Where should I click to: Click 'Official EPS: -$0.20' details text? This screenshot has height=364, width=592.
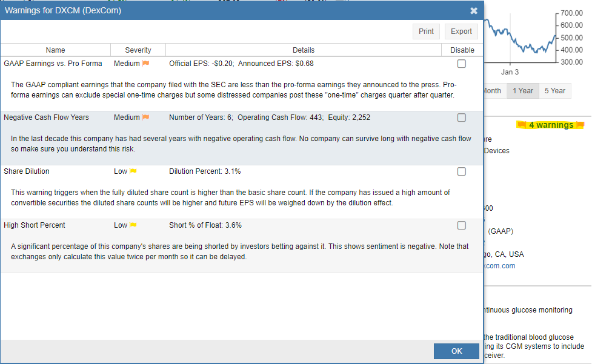pyautogui.click(x=201, y=64)
